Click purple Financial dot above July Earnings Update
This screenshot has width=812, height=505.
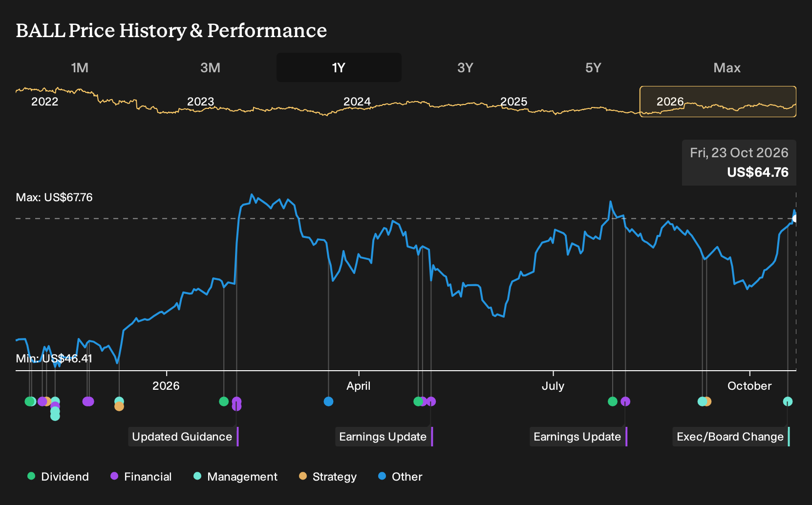[625, 401]
